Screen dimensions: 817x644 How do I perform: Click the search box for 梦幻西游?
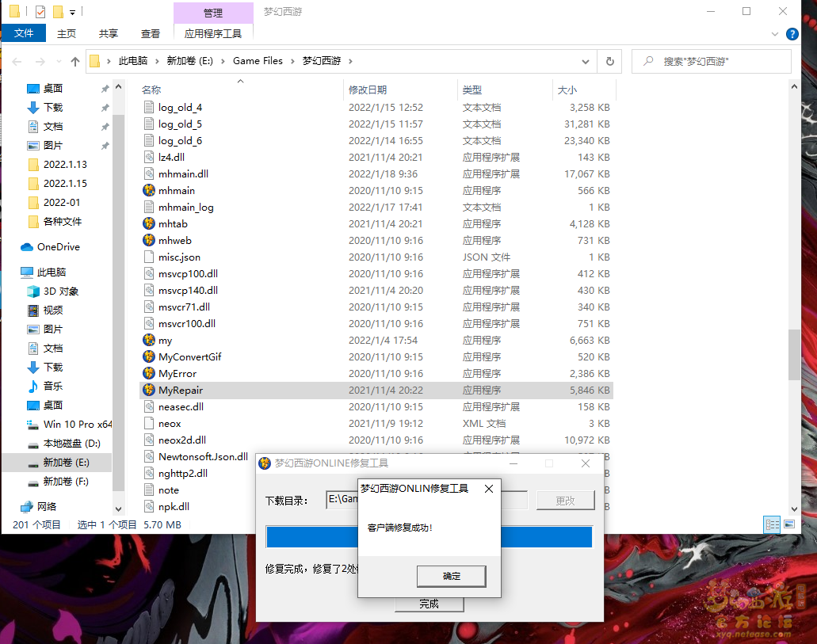click(x=712, y=62)
